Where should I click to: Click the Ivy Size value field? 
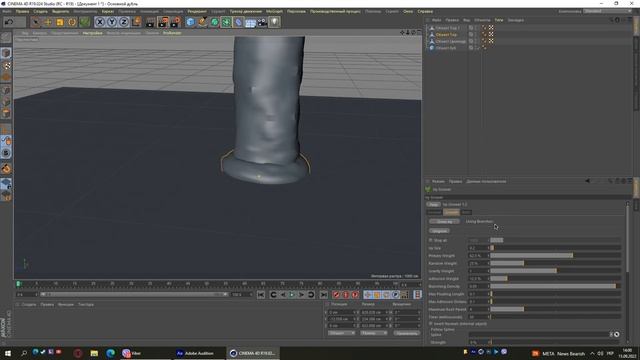coord(478,248)
